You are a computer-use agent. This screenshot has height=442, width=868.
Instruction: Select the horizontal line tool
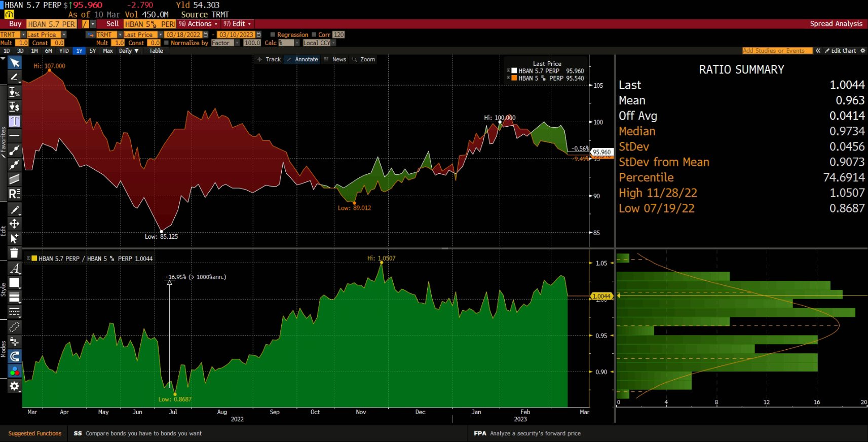[x=14, y=135]
